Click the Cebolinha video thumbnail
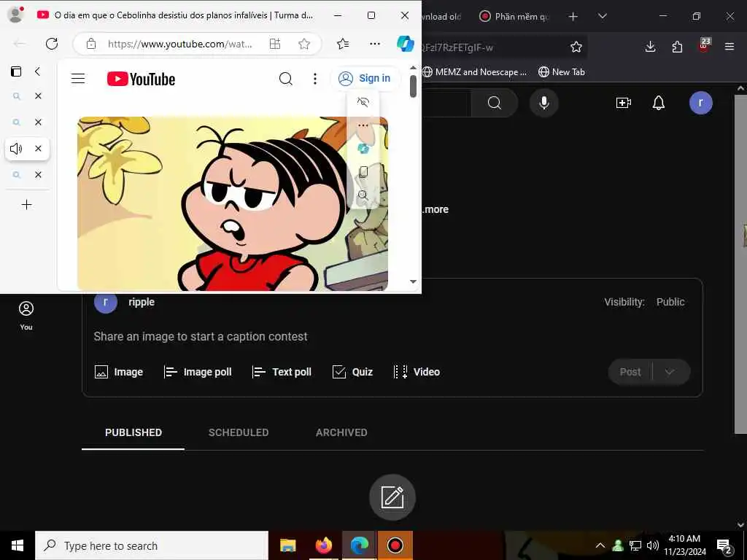The height and width of the screenshot is (560, 747). point(233,203)
